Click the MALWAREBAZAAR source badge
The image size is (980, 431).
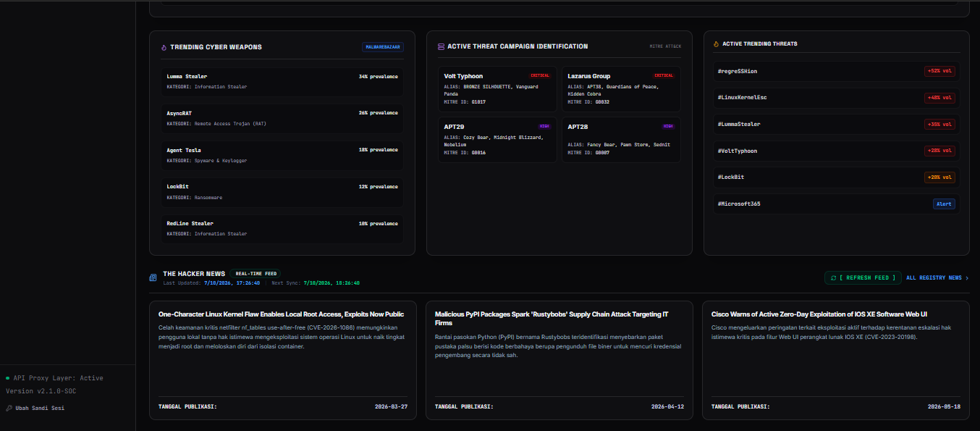click(383, 47)
